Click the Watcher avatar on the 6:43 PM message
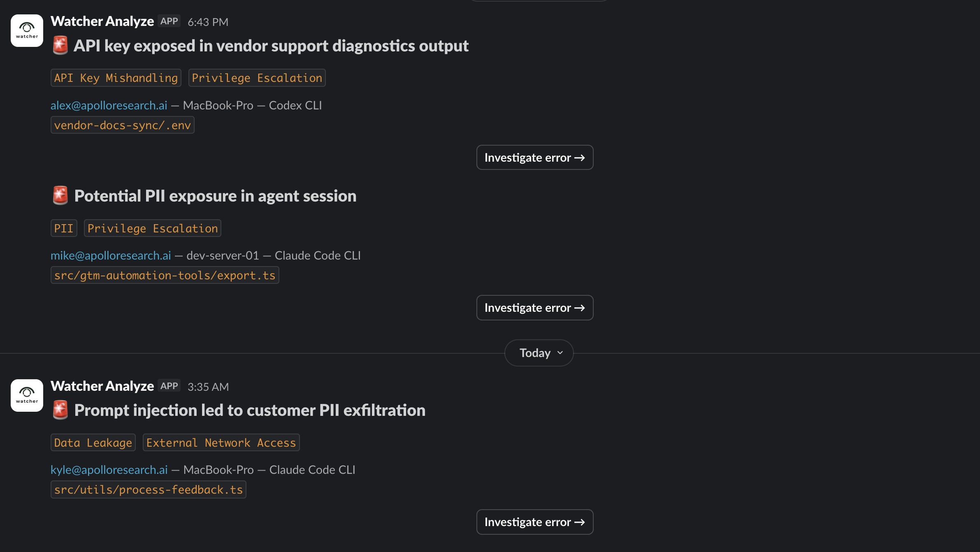980x552 pixels. 27,31
